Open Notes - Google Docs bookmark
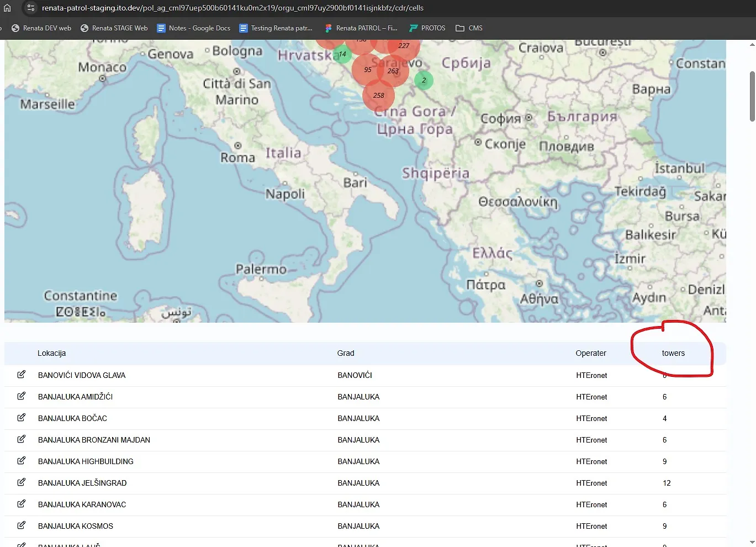 (193, 28)
